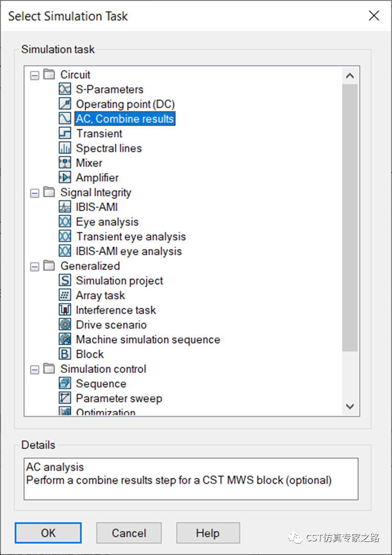Screen dimensions: 392x555
Task: Select the S-Parameters task icon
Action: pyautogui.click(x=65, y=89)
